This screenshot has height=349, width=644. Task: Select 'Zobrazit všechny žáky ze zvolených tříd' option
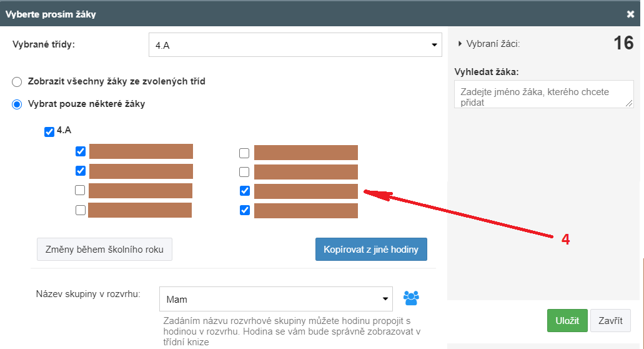point(17,82)
